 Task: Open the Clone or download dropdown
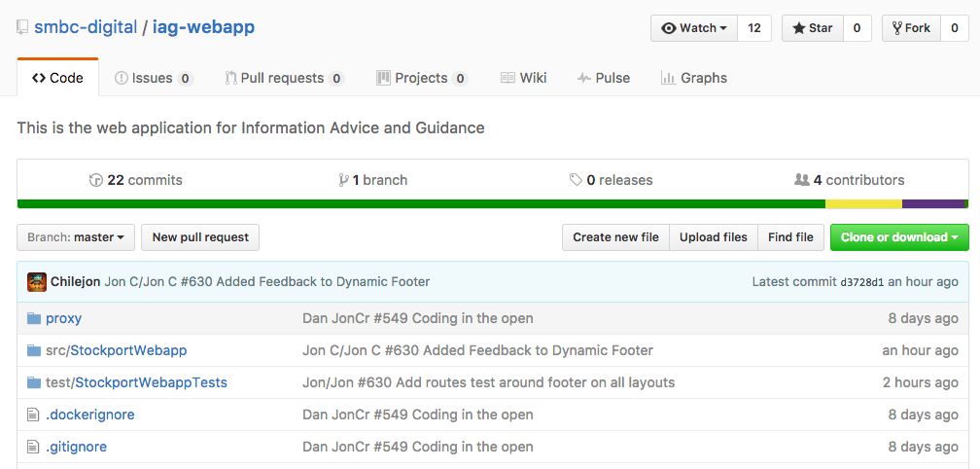coord(899,237)
